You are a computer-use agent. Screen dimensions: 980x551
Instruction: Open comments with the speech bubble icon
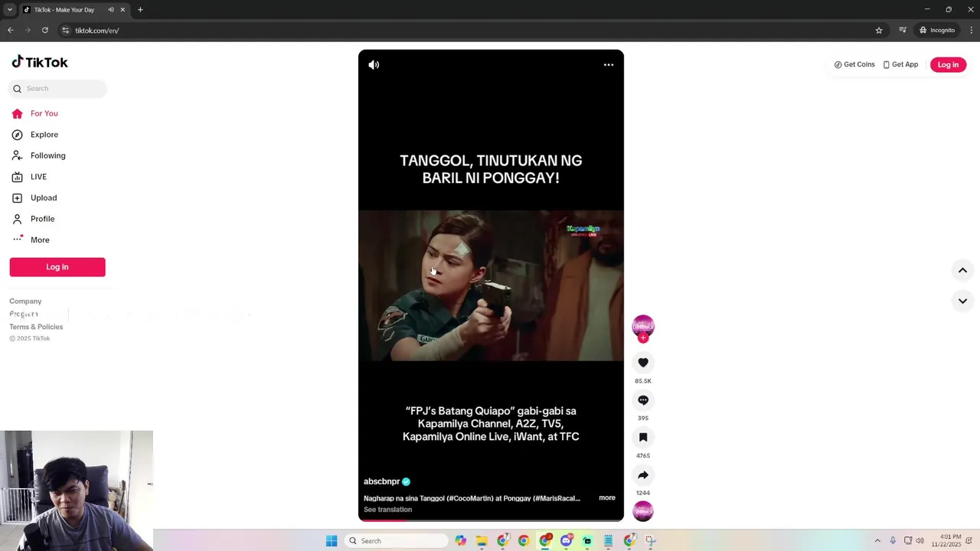tap(643, 400)
